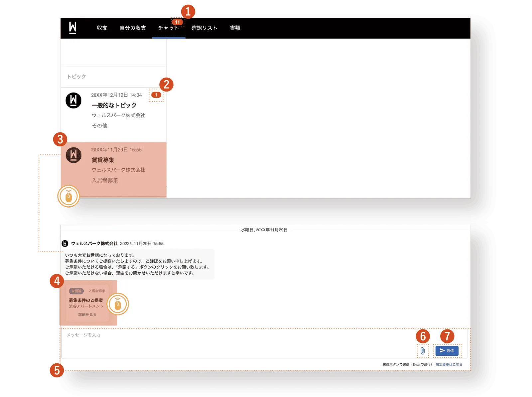Screen dimensions: 532x397
Task: Open the 確認リスト tab
Action: point(204,28)
